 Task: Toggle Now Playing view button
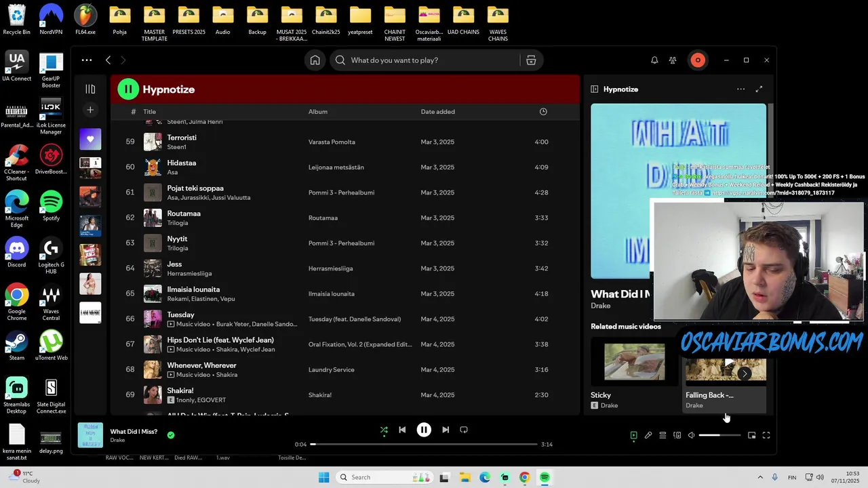633,435
